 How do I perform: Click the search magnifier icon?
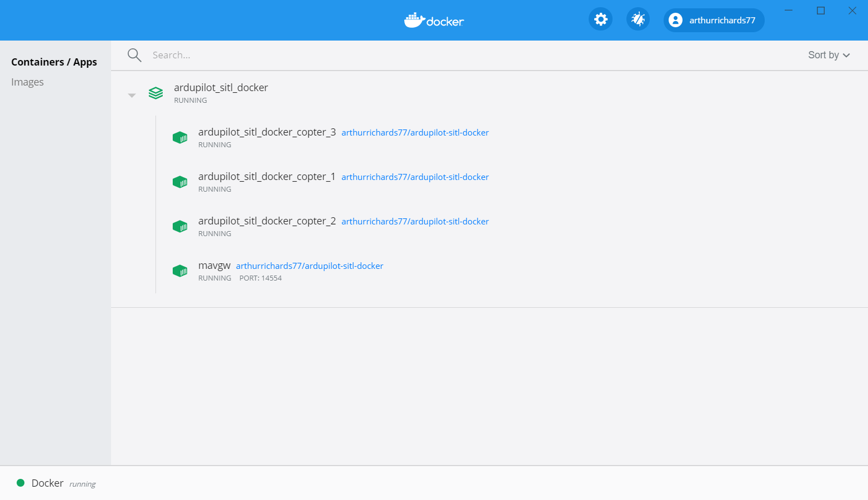pos(134,55)
